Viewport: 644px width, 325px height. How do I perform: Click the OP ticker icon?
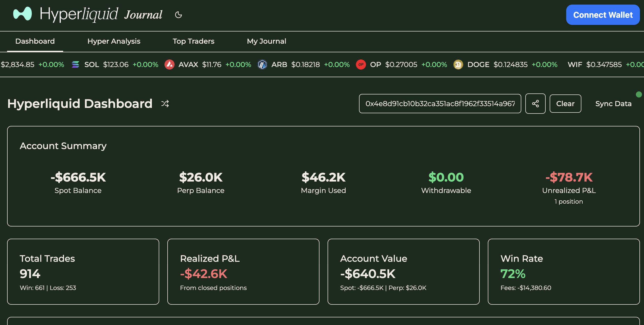pos(361,64)
